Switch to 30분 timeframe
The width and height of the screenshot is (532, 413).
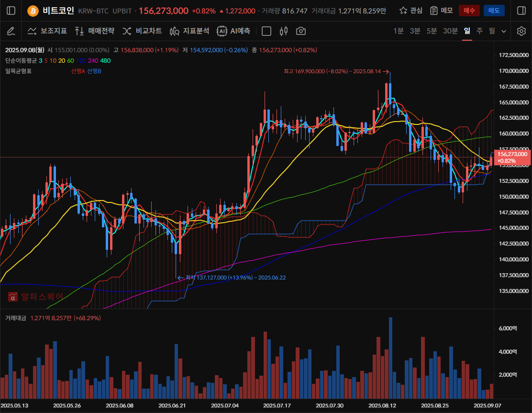pos(450,31)
